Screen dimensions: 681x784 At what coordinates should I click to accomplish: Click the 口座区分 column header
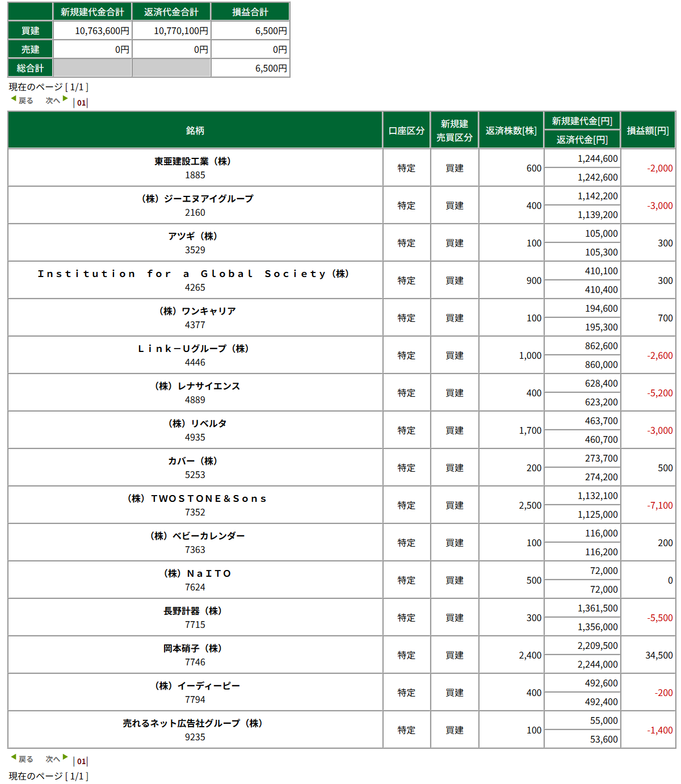[406, 130]
